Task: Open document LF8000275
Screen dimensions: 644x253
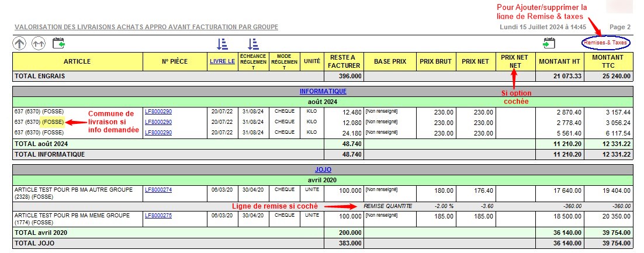Action: (158, 216)
